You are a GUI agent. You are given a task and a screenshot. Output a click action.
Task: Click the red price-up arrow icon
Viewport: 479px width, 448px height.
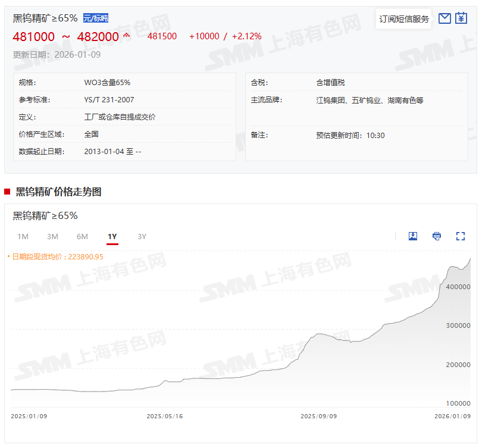126,36
